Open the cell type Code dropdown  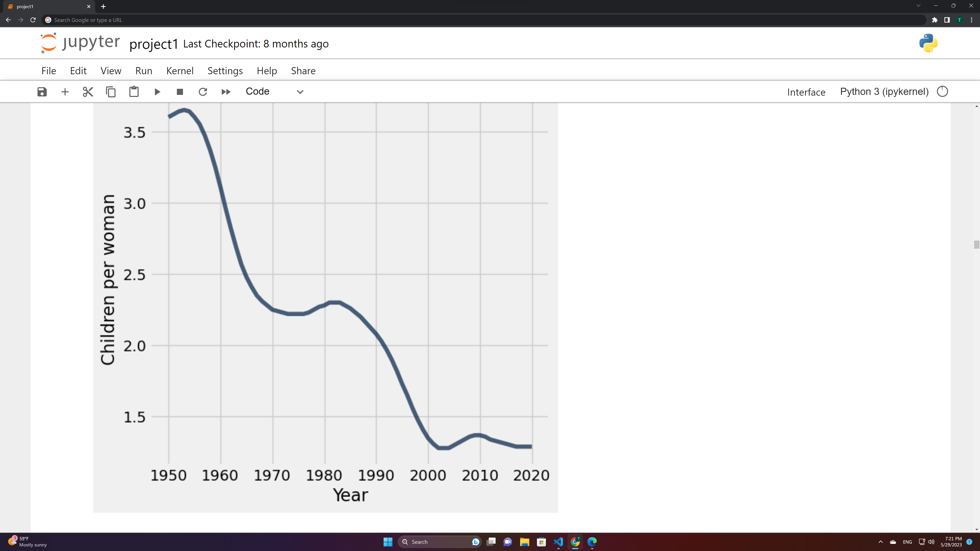[274, 92]
